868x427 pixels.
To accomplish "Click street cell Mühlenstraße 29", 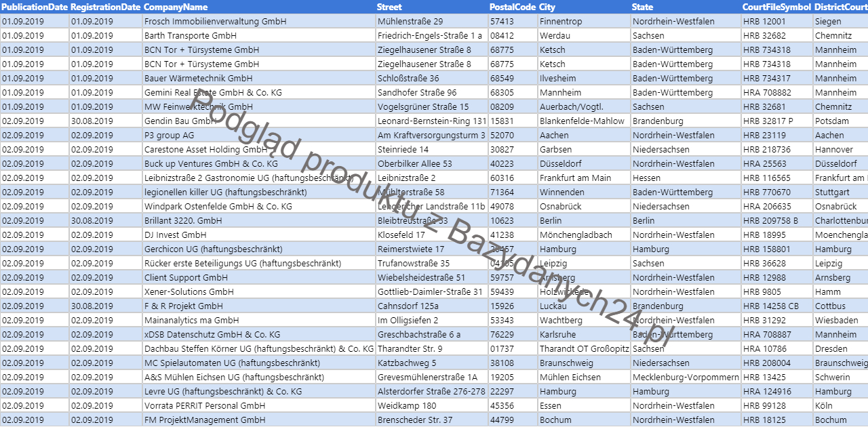I will click(x=431, y=21).
